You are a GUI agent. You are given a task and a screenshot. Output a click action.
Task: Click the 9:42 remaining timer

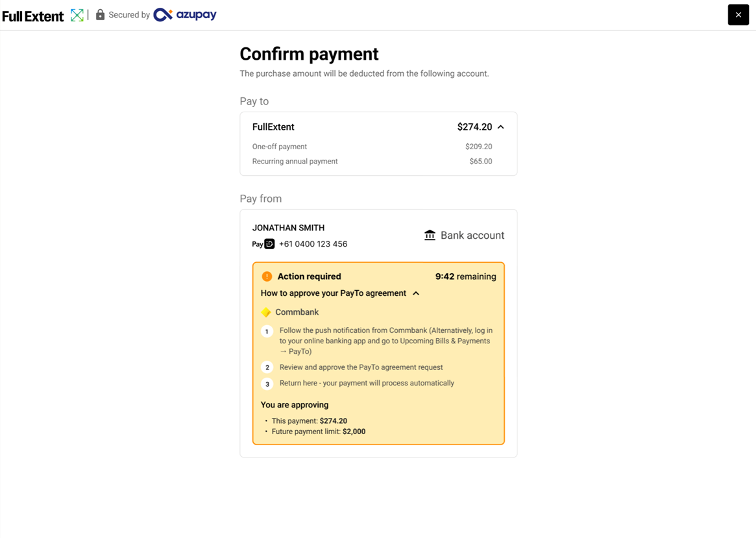[466, 276]
